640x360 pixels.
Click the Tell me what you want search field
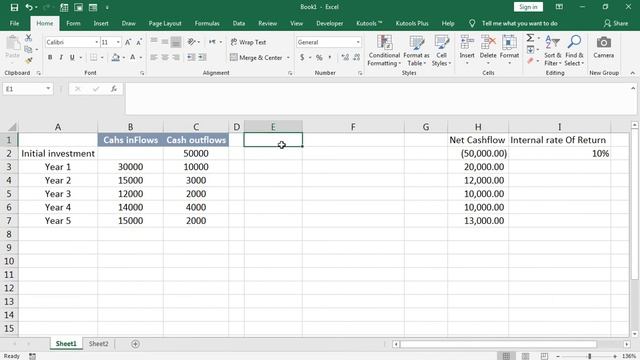point(519,24)
